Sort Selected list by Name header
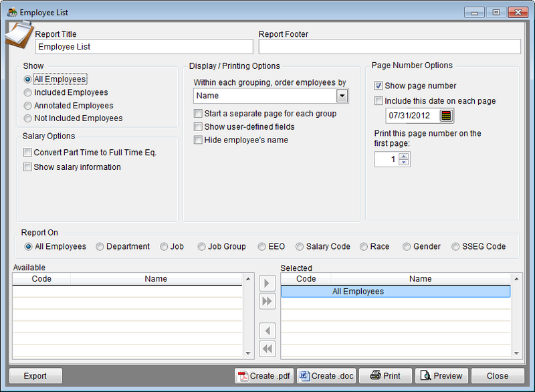Viewport: 535px width, 392px height. point(421,279)
